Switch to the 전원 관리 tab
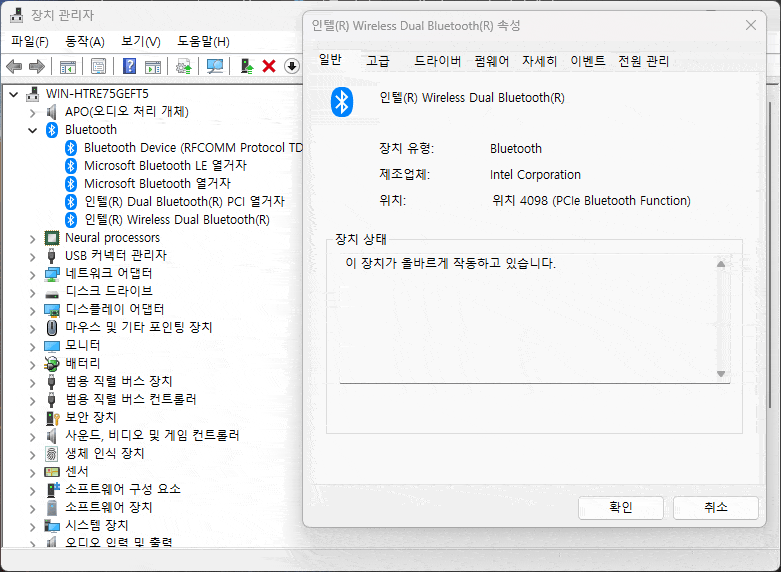Viewport: 781px width, 572px height. [644, 61]
